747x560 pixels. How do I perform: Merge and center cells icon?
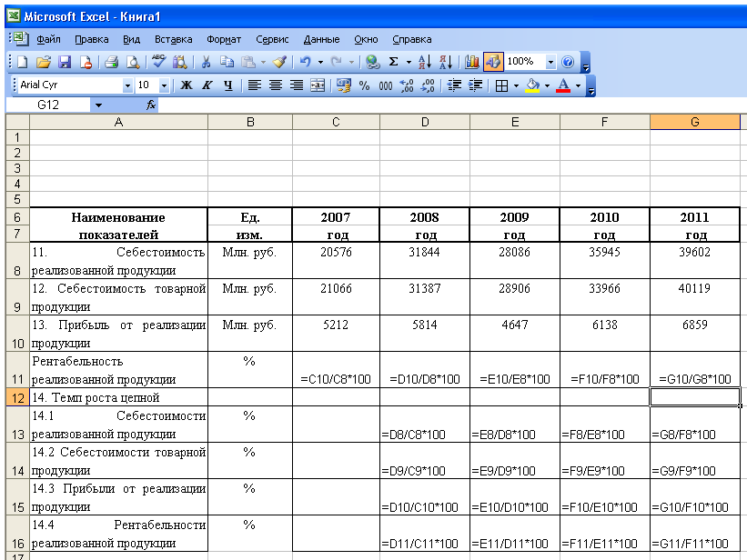[318, 85]
